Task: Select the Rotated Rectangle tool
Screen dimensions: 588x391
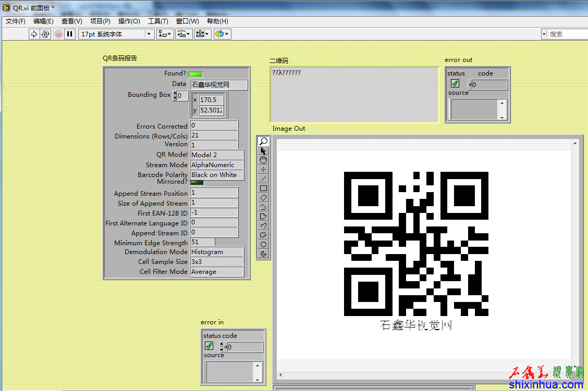Action: 263,197
